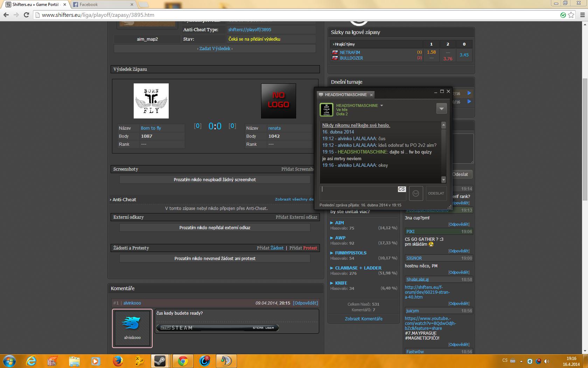Viewport: 588px width, 368px height.
Task: Click HEADSHOTMASCHINE's Keep Calm avatar
Action: pyautogui.click(x=327, y=110)
